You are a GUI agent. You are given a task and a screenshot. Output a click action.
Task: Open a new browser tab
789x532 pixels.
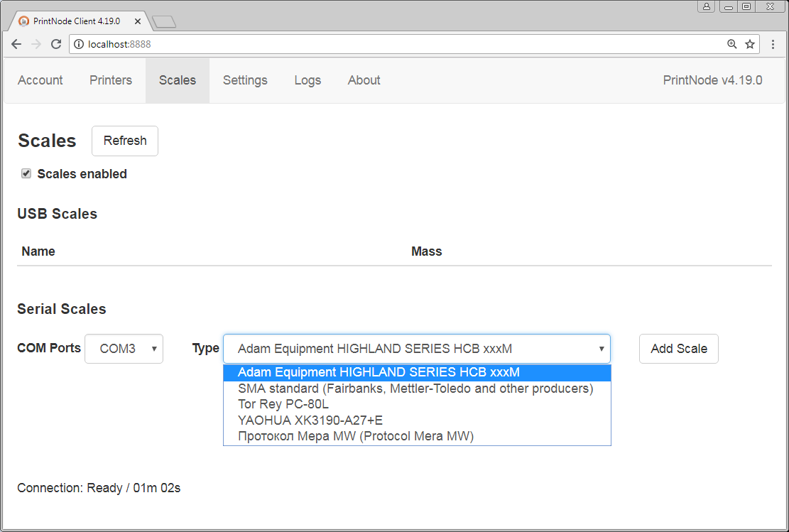tap(164, 21)
